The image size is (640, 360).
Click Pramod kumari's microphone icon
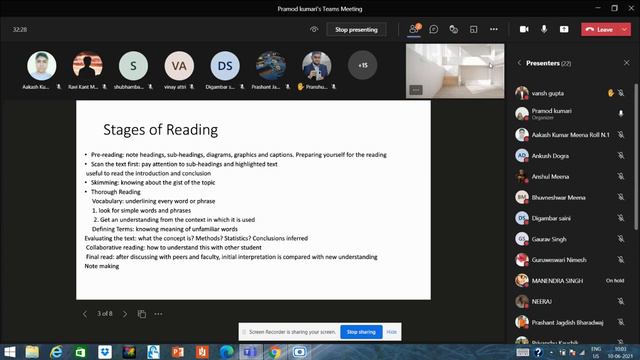(x=621, y=113)
